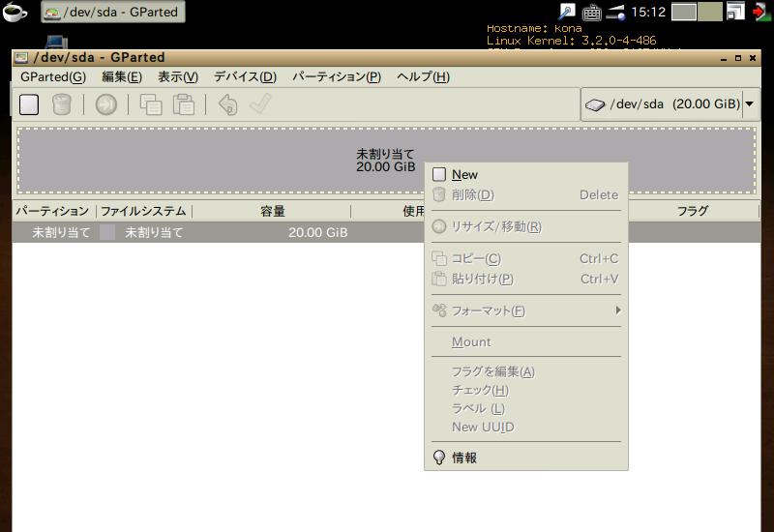The image size is (774, 532).
Task: Click the フラグ column header
Action: (692, 211)
